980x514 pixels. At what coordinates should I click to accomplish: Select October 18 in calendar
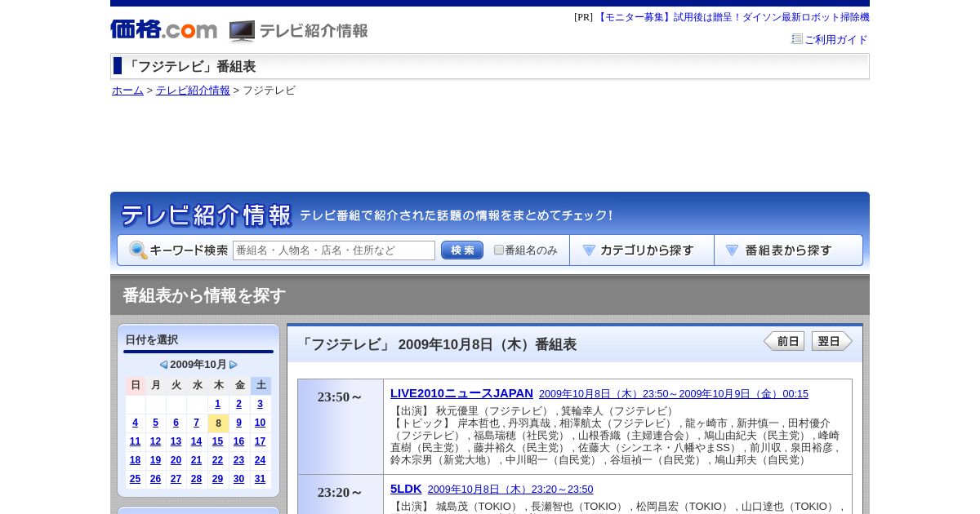point(135,460)
